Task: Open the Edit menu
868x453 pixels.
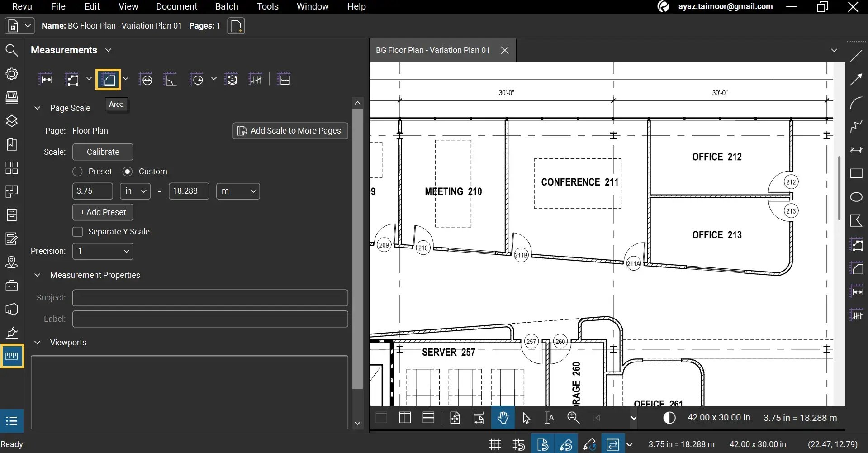Action: click(92, 6)
